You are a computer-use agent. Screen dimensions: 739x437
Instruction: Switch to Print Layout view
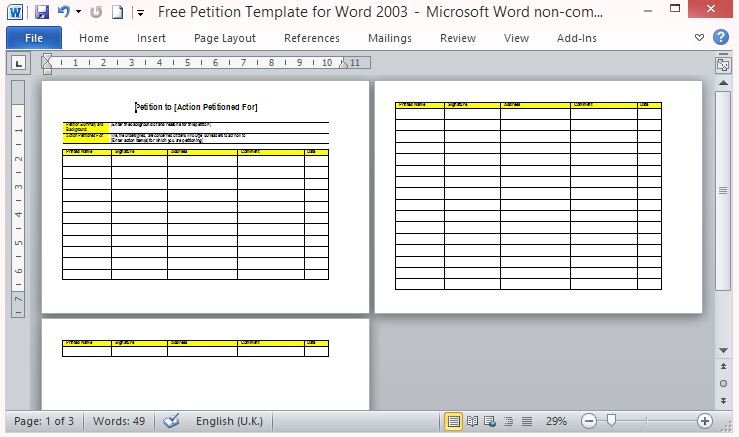tap(454, 421)
